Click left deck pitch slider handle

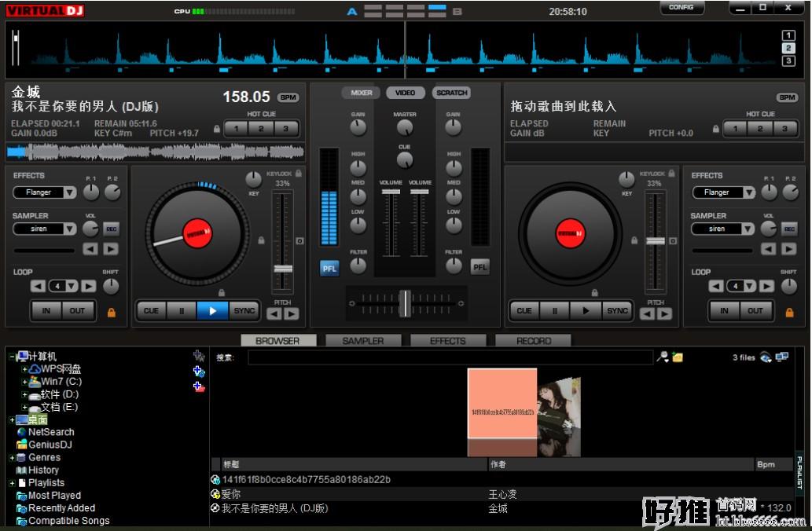point(283,269)
